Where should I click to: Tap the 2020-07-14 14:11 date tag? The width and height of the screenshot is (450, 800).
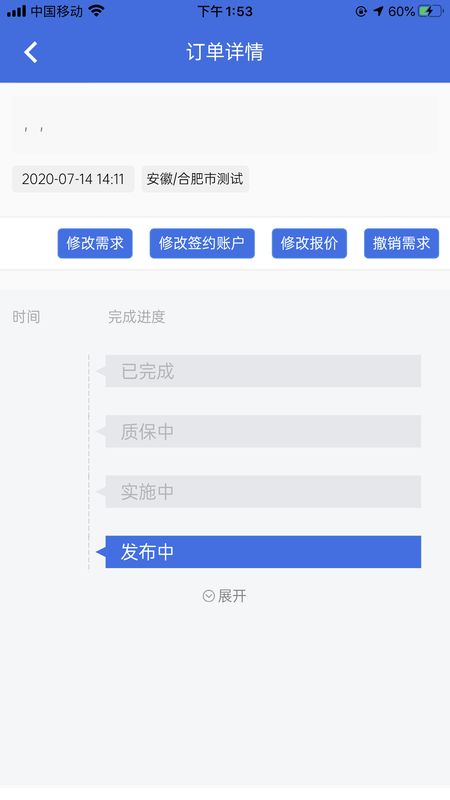pyautogui.click(x=73, y=179)
